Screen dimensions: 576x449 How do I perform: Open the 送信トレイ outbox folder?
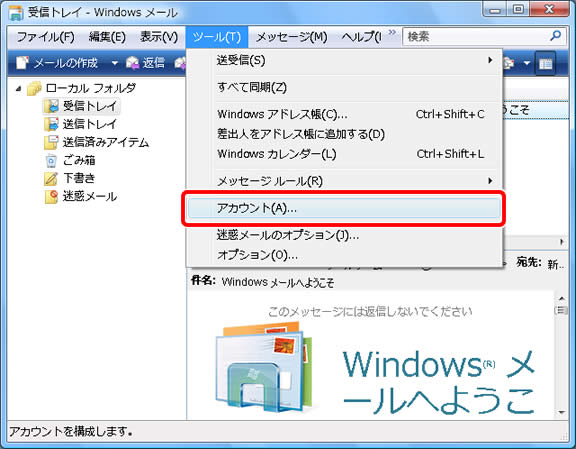coord(81,124)
